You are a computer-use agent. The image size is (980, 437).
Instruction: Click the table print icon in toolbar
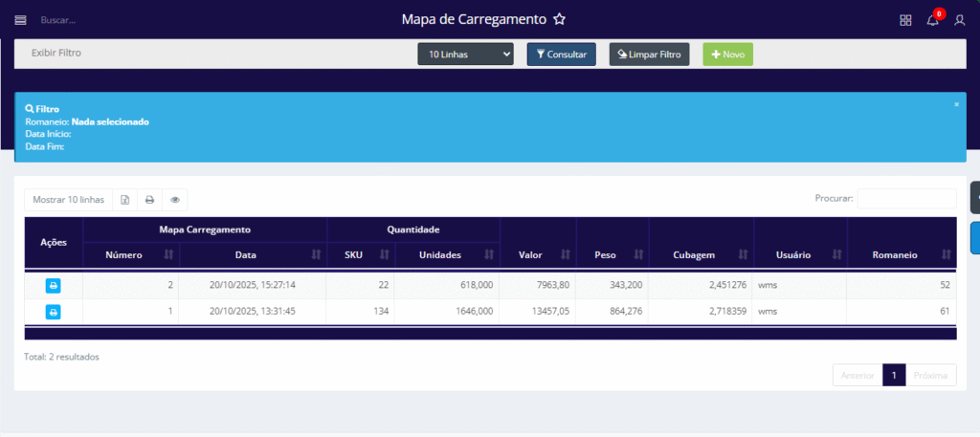tap(149, 200)
